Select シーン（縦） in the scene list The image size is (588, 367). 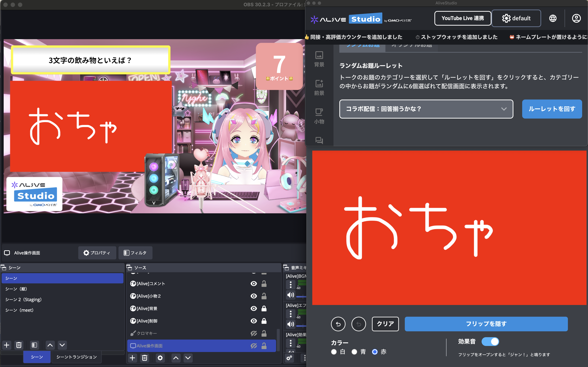[62, 289]
